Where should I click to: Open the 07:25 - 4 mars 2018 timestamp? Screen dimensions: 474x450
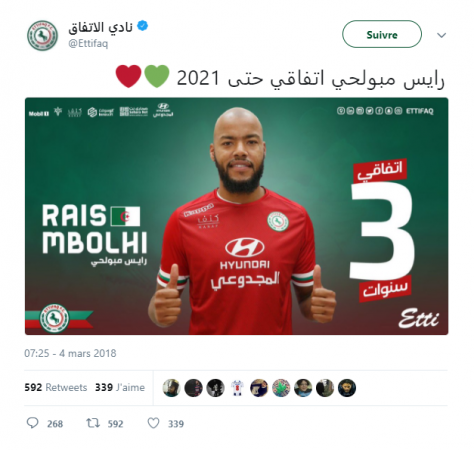(70, 353)
